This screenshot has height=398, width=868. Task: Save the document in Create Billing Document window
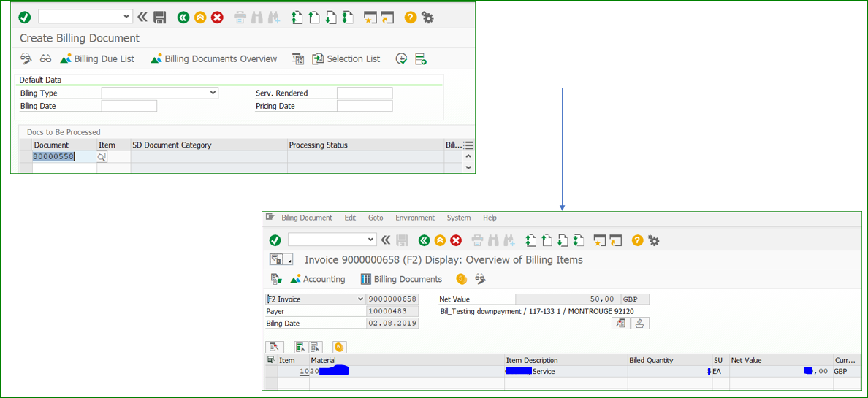pyautogui.click(x=159, y=17)
